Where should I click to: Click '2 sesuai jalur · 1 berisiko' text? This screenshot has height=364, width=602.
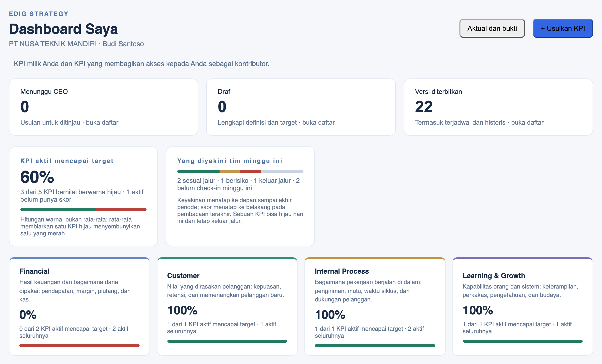click(x=213, y=181)
